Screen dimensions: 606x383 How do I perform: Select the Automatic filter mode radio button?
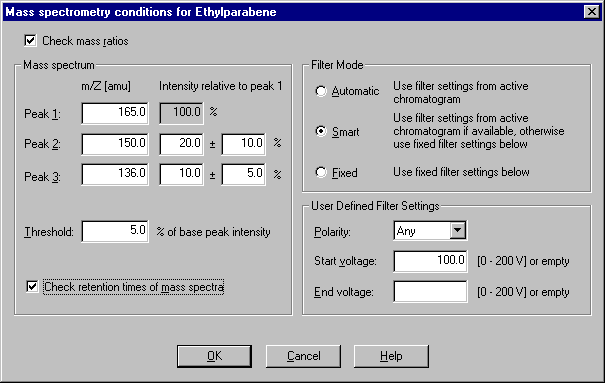coord(321,91)
